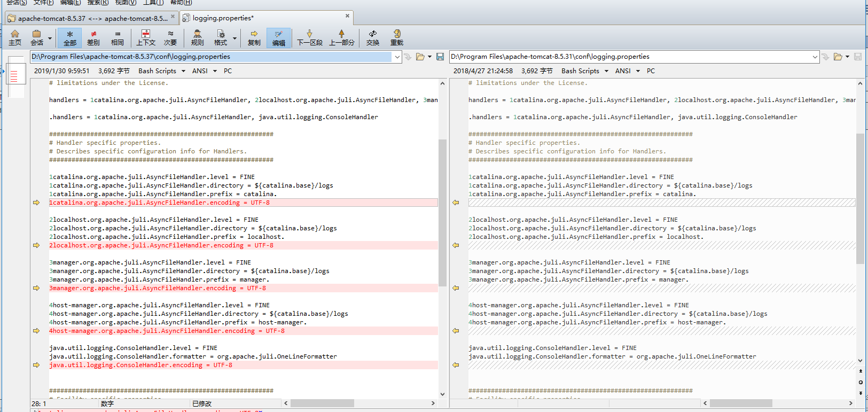
Task: Reload files with 重载 icon
Action: click(397, 38)
